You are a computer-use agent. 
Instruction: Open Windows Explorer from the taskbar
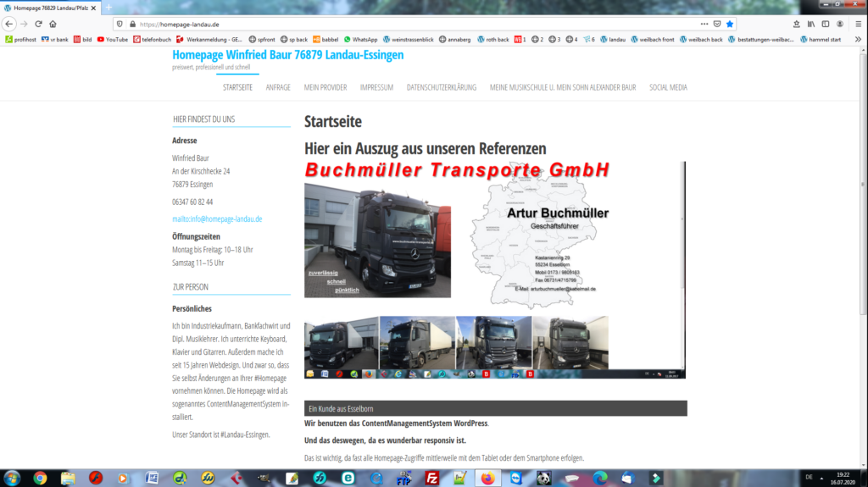click(x=68, y=478)
